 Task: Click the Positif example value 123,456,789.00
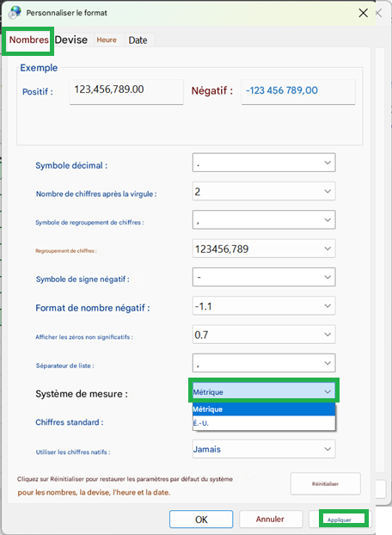pos(126,91)
